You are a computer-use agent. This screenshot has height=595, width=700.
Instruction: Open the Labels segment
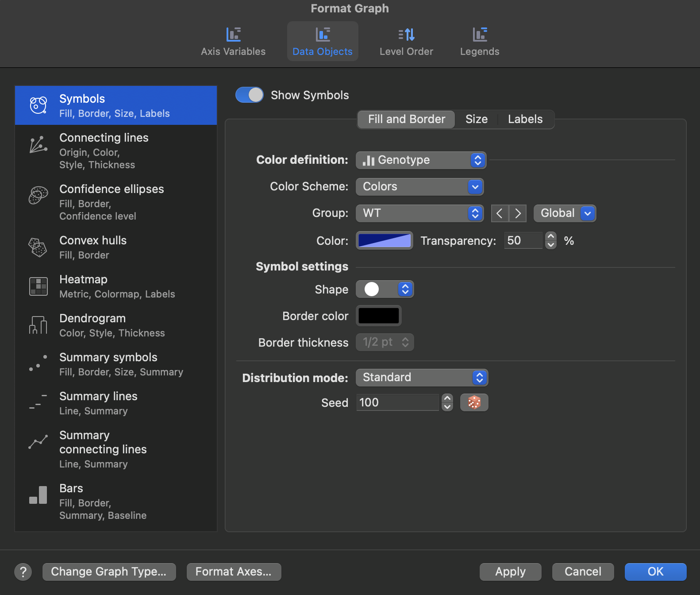click(x=525, y=119)
